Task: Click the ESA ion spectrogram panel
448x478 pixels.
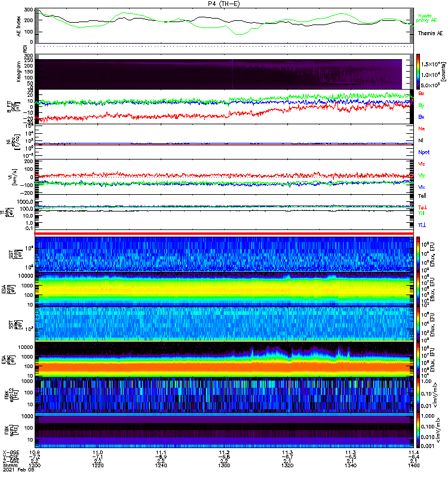Action: 224,289
